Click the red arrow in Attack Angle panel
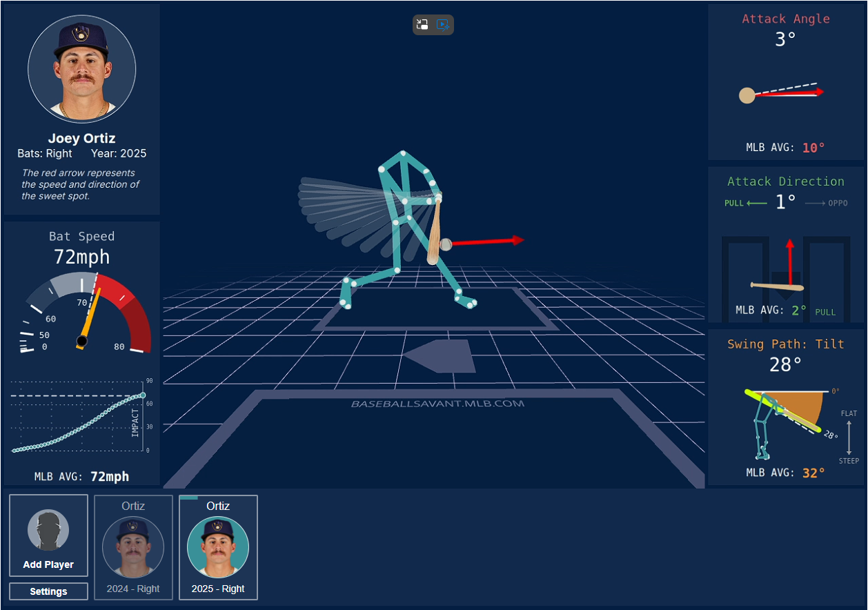This screenshot has height=610, width=868. coord(788,93)
